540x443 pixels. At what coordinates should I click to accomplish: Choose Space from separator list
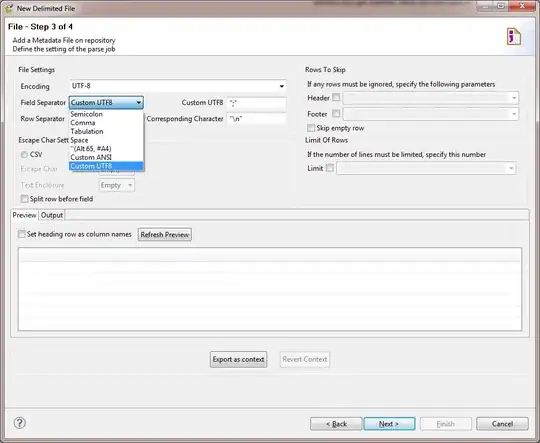tap(106, 140)
